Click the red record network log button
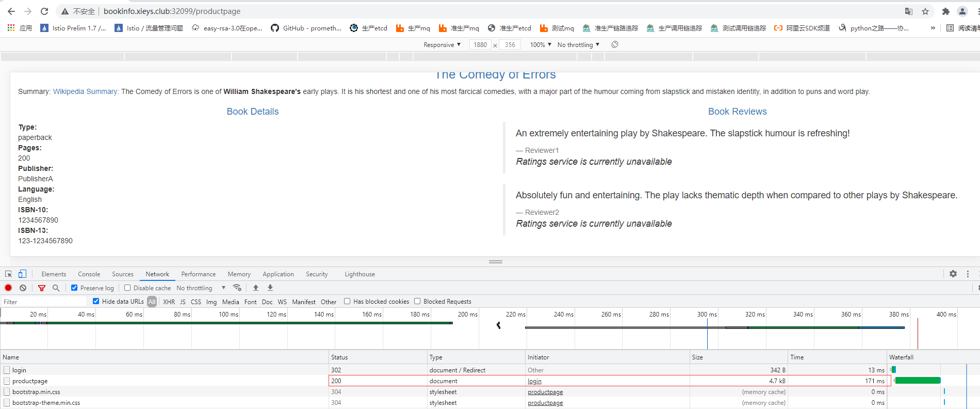This screenshot has height=409, width=980. (8, 288)
